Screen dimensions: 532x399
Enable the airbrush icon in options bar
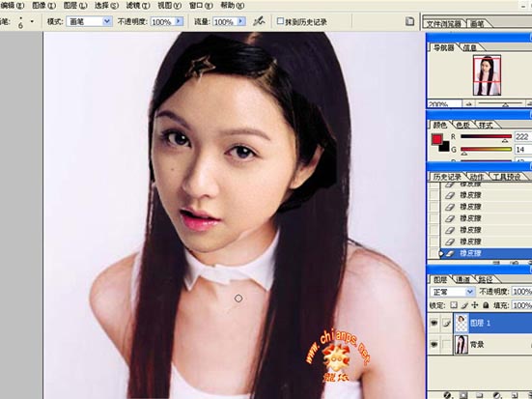coord(259,21)
